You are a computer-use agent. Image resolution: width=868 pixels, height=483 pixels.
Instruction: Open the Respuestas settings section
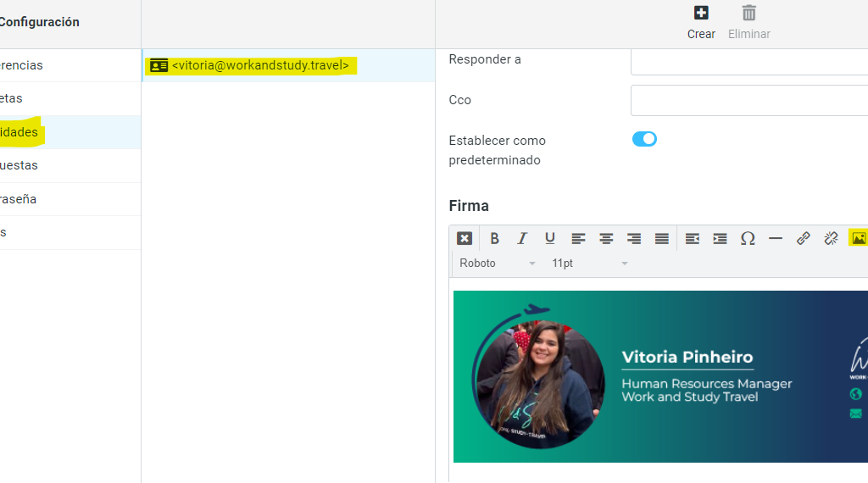[70, 165]
